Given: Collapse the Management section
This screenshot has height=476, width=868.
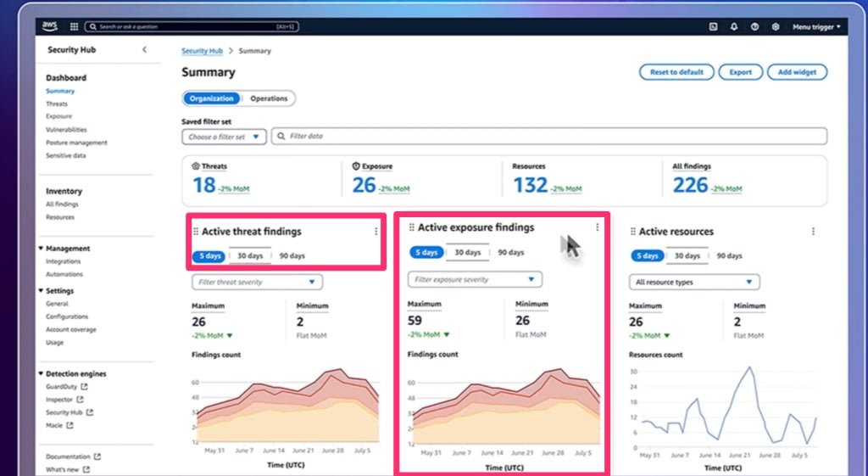Looking at the screenshot, I should (x=41, y=249).
